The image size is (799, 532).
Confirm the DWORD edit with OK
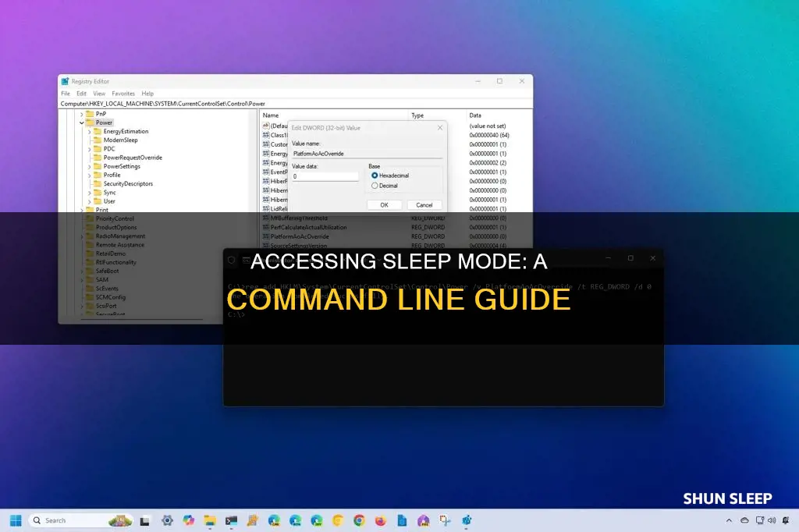[x=384, y=205]
